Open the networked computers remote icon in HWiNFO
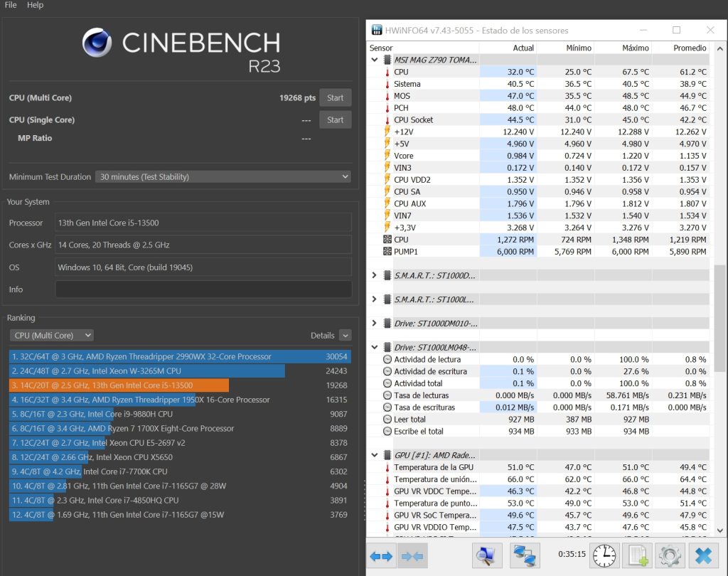The height and width of the screenshot is (576, 728). click(x=525, y=555)
